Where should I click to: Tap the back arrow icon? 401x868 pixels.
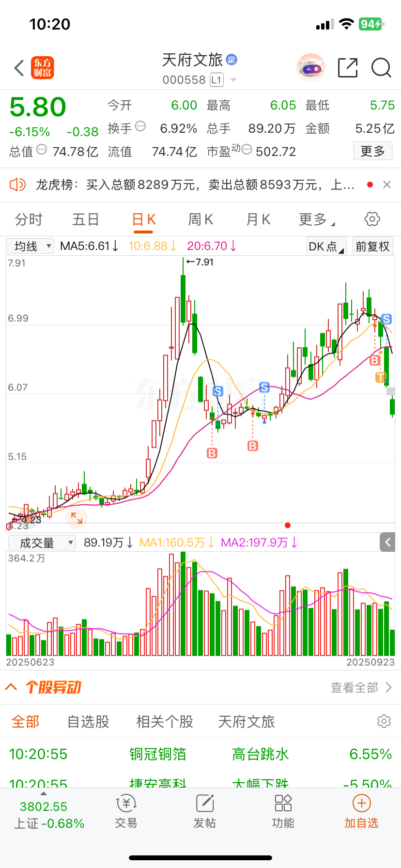point(19,68)
